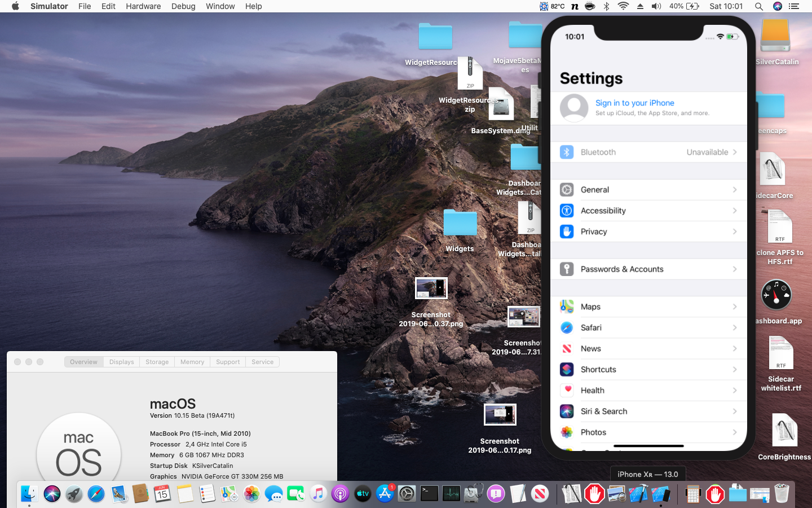Viewport: 812px width, 508px height.
Task: Expand the Passwords & Accounts row chevron
Action: point(735,269)
